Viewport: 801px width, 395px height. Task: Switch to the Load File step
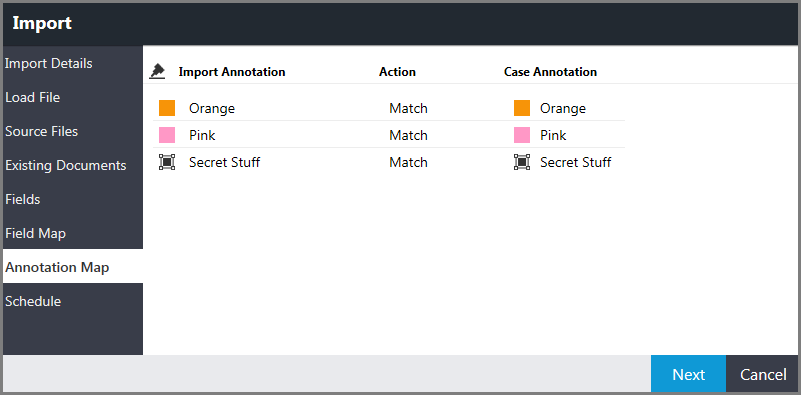(x=73, y=97)
